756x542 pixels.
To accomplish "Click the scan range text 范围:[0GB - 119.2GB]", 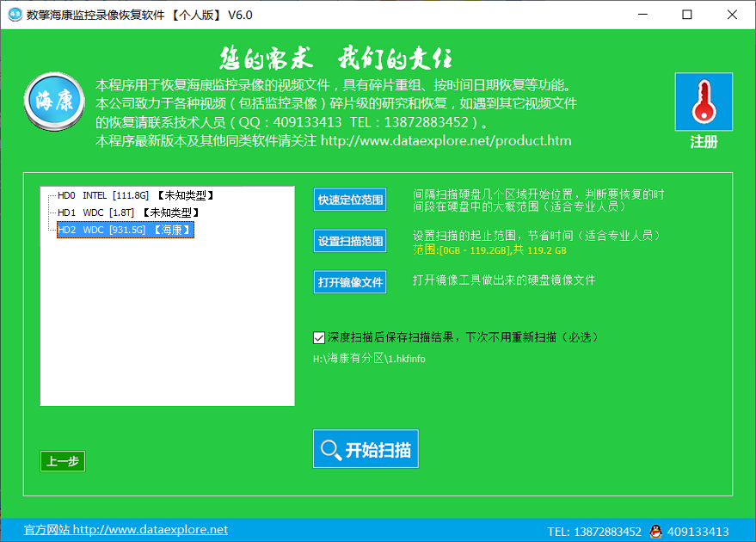I will (489, 249).
